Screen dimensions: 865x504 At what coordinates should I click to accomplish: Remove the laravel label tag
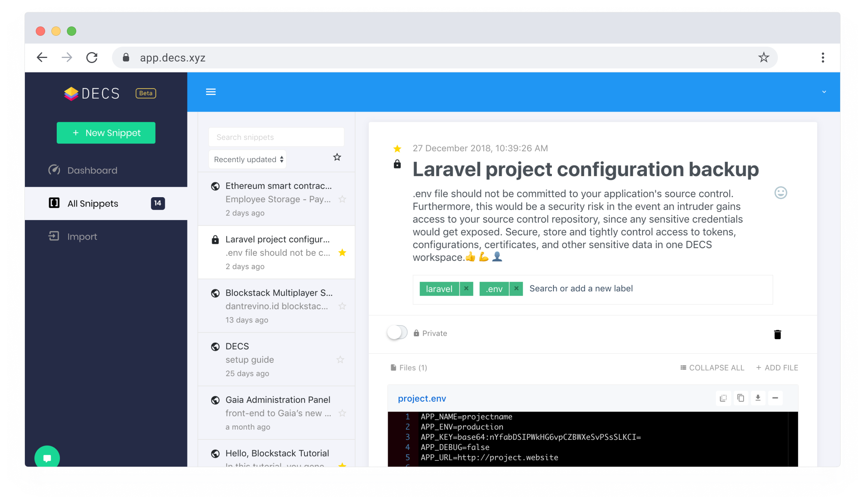click(x=466, y=289)
